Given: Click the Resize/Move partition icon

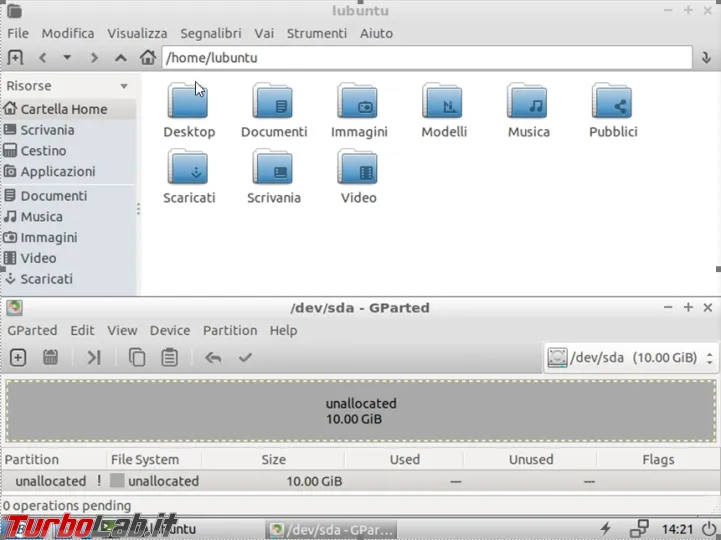Looking at the screenshot, I should pos(93,357).
